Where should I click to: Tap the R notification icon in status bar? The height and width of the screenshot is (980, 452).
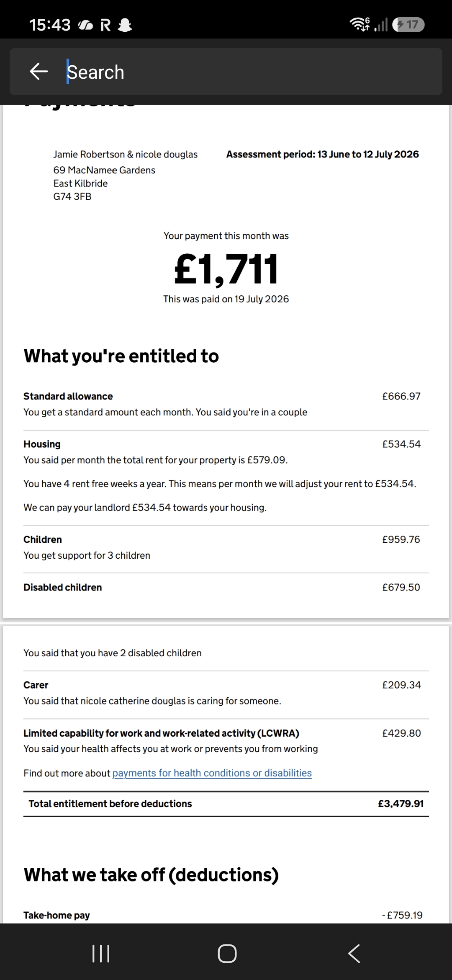(x=105, y=26)
